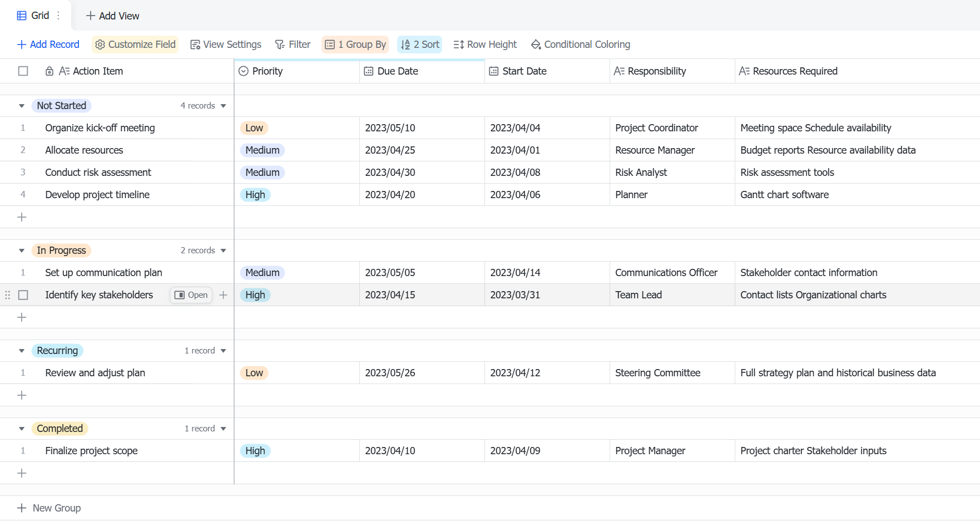Viewport: 980px width, 521px height.
Task: Click New Group at the bottom
Action: point(49,508)
